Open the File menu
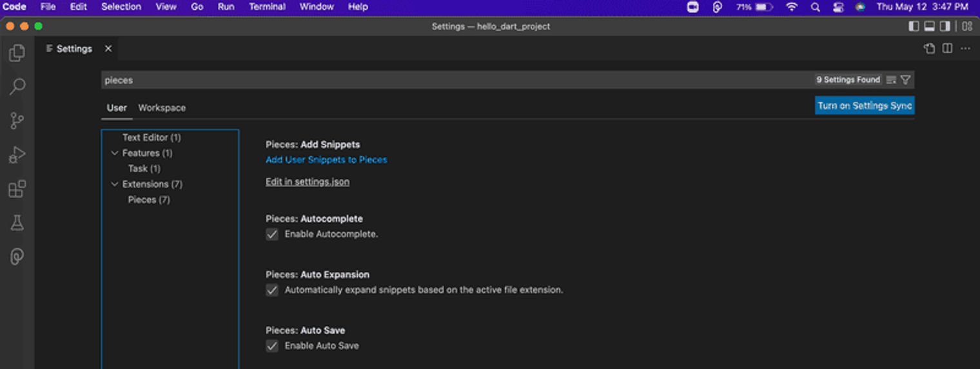Screen dimensions: 980x369 [48, 7]
